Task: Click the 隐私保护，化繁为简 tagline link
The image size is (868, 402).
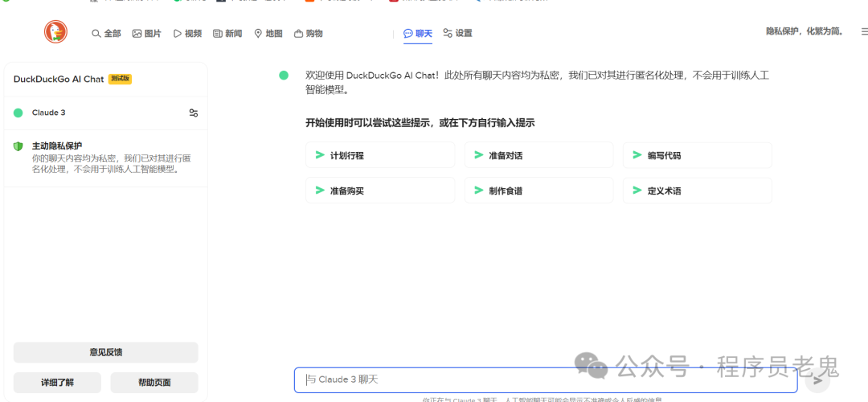Action: coord(805,31)
